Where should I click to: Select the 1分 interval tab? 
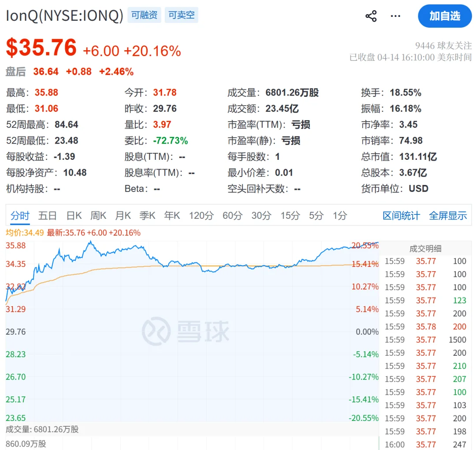(x=340, y=216)
